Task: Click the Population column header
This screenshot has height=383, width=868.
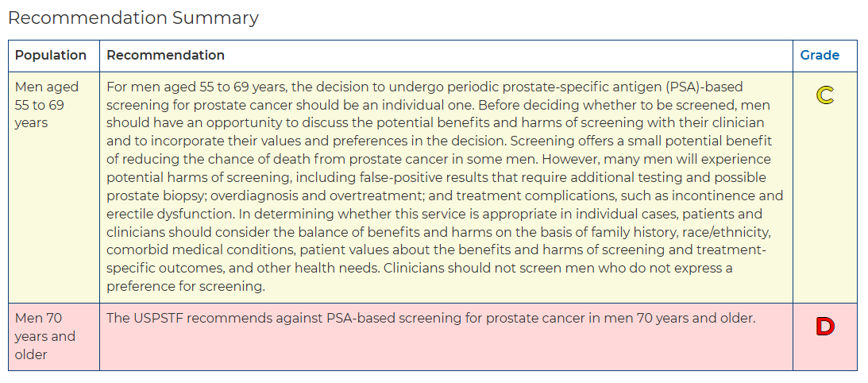Action: pos(50,56)
